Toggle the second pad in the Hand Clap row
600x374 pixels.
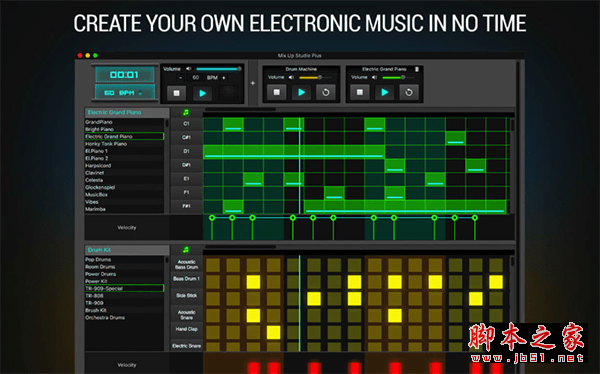point(233,332)
